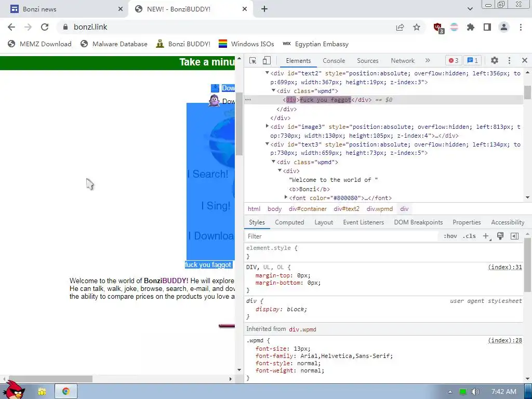This screenshot has width=532, height=399.
Task: Click the rendering emulation paintbrush icon
Action: 500,236
